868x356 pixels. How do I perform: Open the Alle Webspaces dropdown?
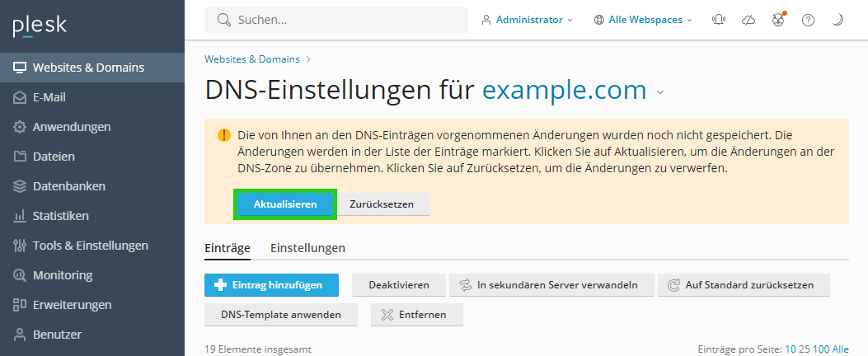(643, 20)
